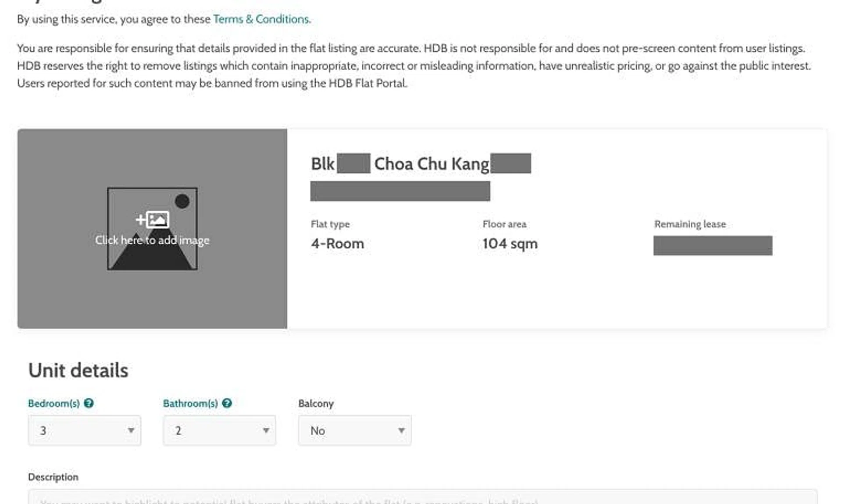Viewport: 842px width, 504px height.
Task: Click the 104 sqm floor area value
Action: tap(510, 244)
